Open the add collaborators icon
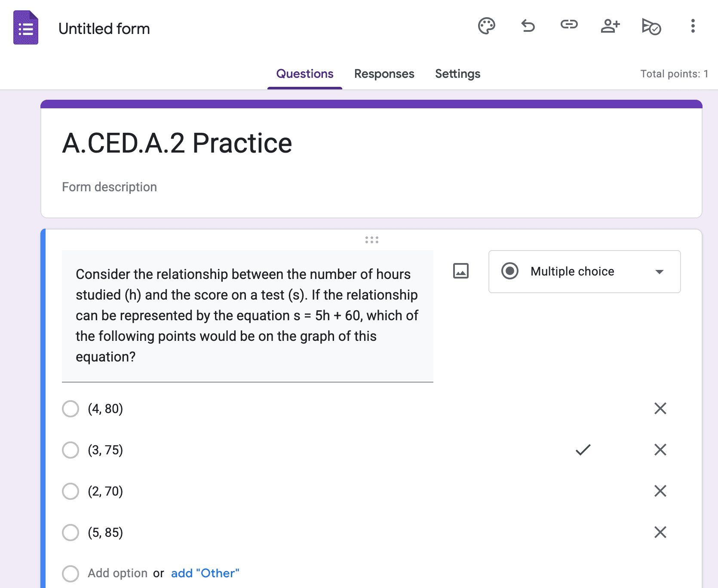Viewport: 718px width, 588px height. pyautogui.click(x=610, y=26)
